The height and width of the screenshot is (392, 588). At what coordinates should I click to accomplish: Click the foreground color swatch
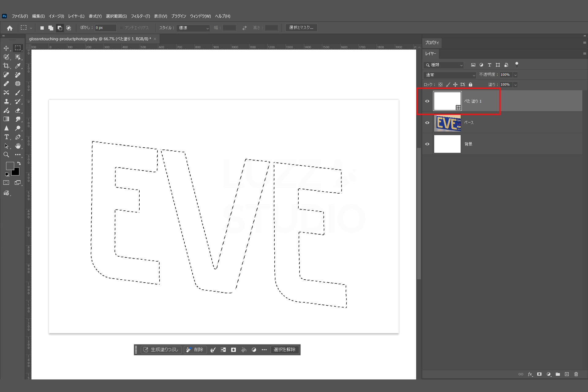click(x=10, y=166)
